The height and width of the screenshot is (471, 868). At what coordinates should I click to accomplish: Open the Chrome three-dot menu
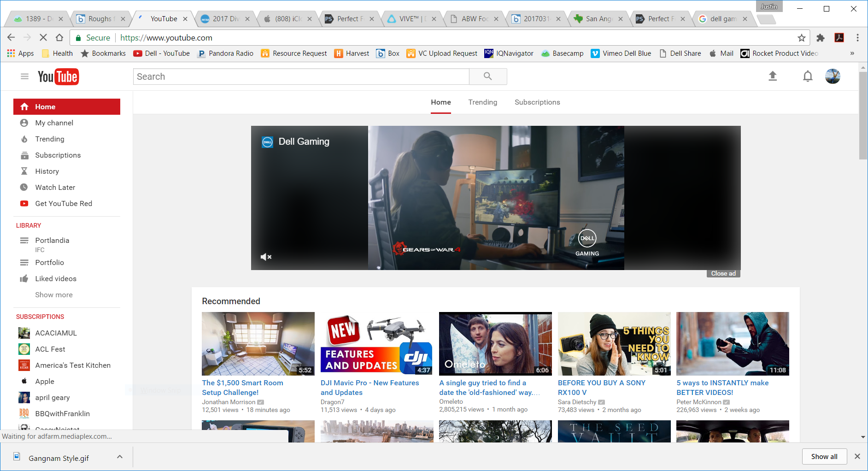tap(857, 38)
